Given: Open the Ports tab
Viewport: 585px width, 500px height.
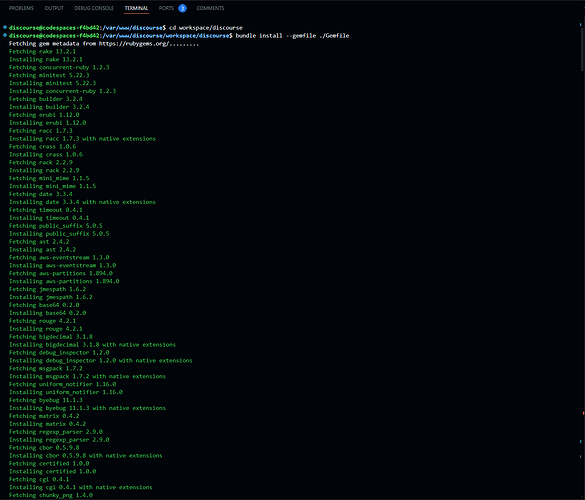Looking at the screenshot, I should point(166,8).
